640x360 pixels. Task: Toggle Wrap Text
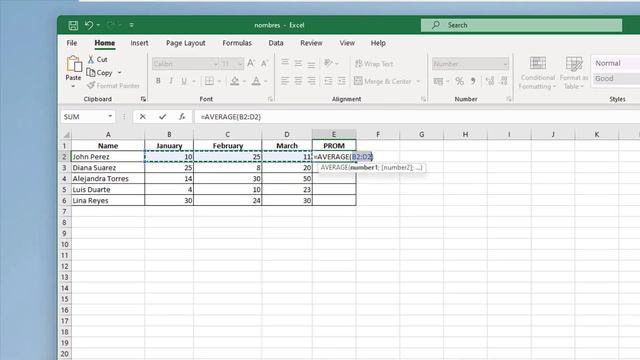(x=374, y=64)
